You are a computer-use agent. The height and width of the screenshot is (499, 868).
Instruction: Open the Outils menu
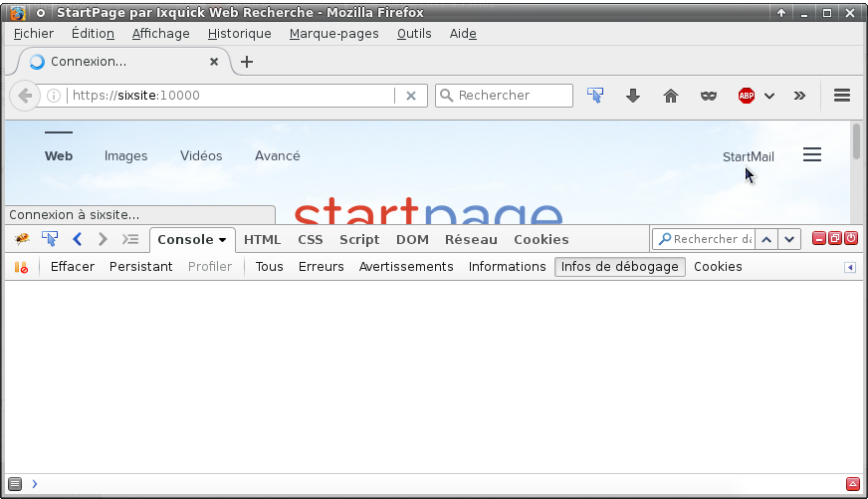click(x=414, y=33)
